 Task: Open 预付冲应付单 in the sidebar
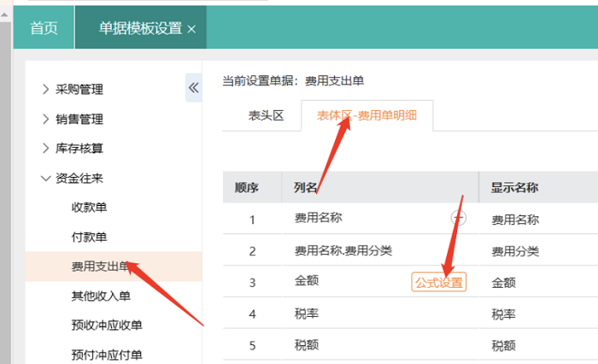(107, 355)
